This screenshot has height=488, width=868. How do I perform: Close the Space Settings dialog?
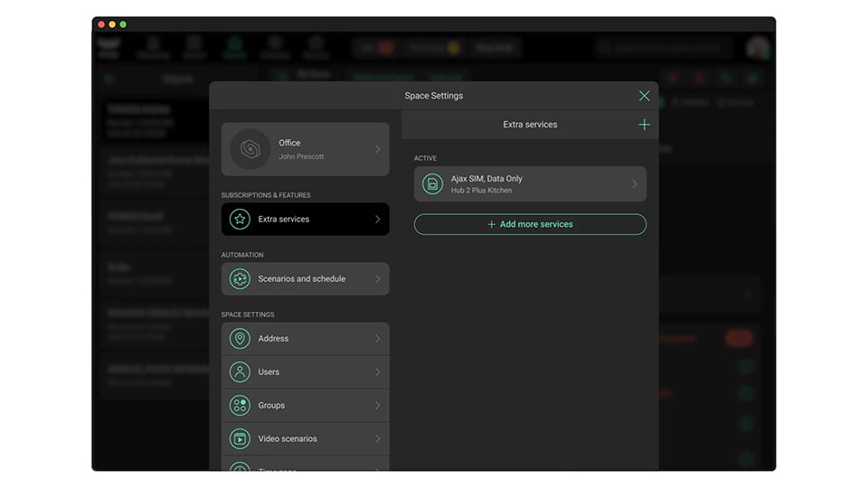click(x=644, y=96)
